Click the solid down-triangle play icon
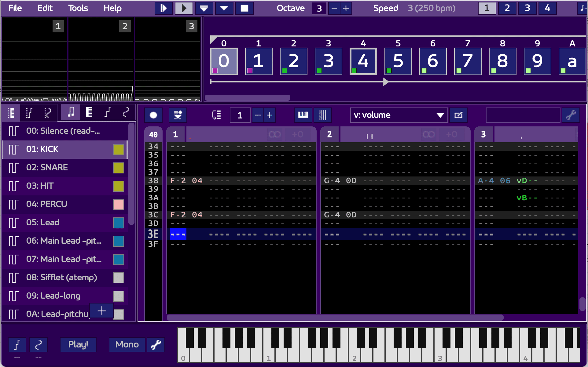Image resolution: width=588 pixels, height=367 pixels. [224, 8]
